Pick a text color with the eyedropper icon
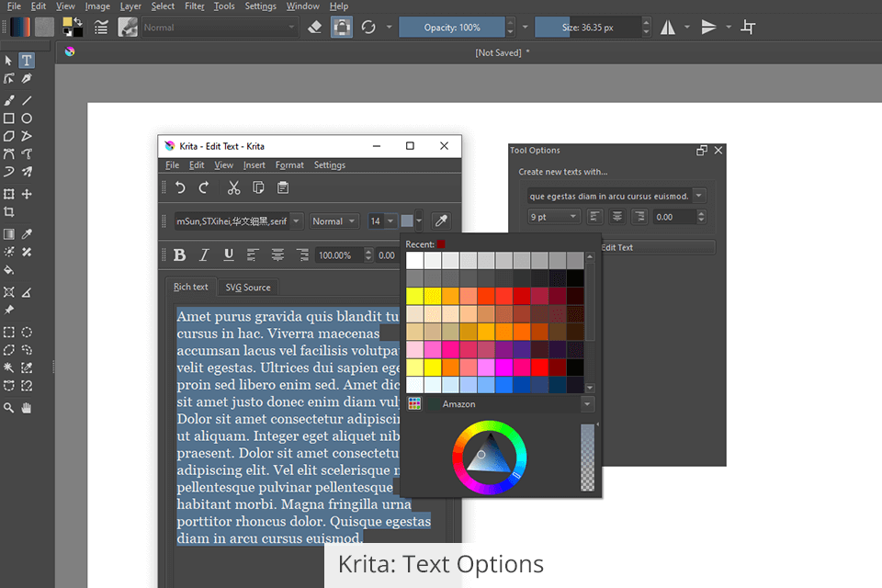The width and height of the screenshot is (882, 588). point(441,220)
